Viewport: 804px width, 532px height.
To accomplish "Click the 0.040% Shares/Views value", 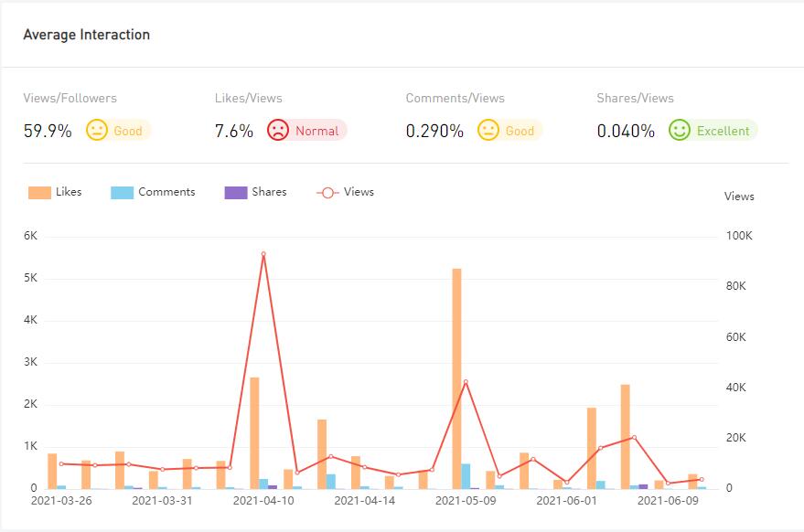I will coord(626,131).
